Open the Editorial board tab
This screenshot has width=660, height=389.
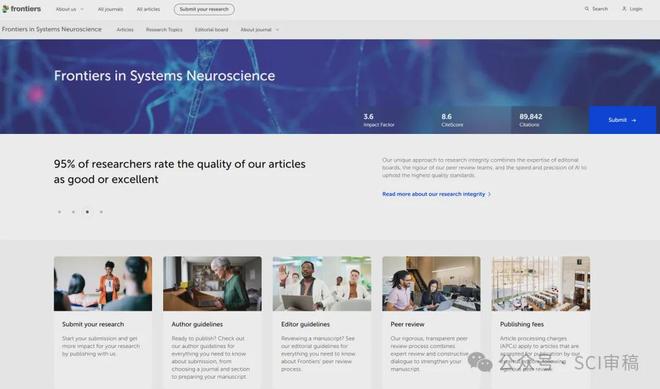211,30
